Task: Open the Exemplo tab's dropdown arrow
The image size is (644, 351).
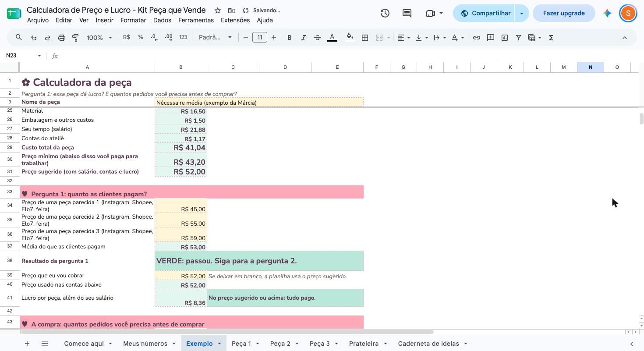Action: point(219,344)
